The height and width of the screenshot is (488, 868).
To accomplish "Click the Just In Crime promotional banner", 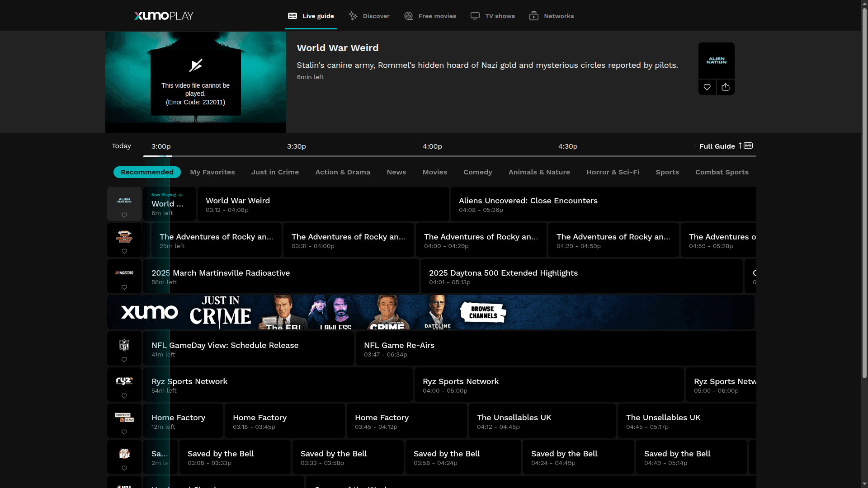I will click(431, 312).
